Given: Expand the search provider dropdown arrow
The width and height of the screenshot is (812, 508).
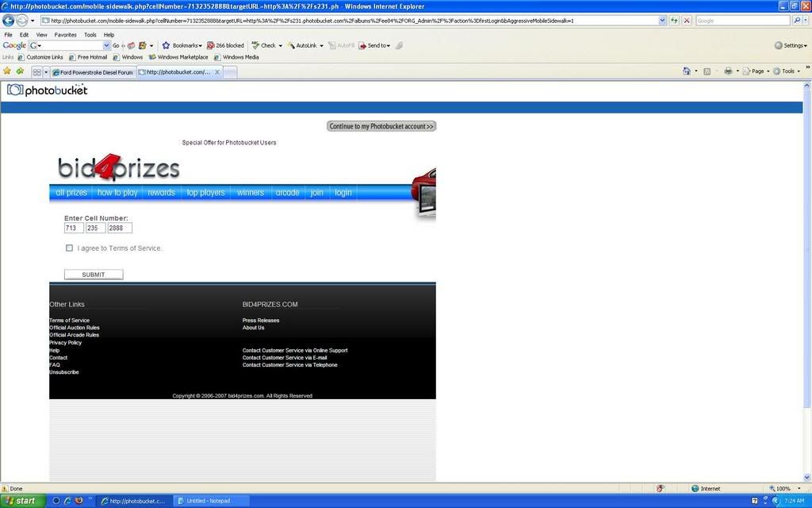Looking at the screenshot, I should (x=806, y=21).
